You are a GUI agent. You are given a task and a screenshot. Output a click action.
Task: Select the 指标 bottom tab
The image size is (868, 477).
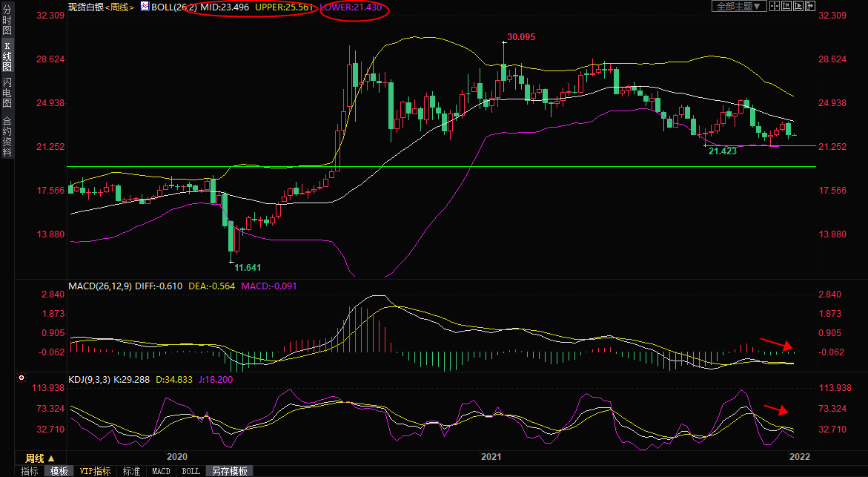click(x=29, y=471)
